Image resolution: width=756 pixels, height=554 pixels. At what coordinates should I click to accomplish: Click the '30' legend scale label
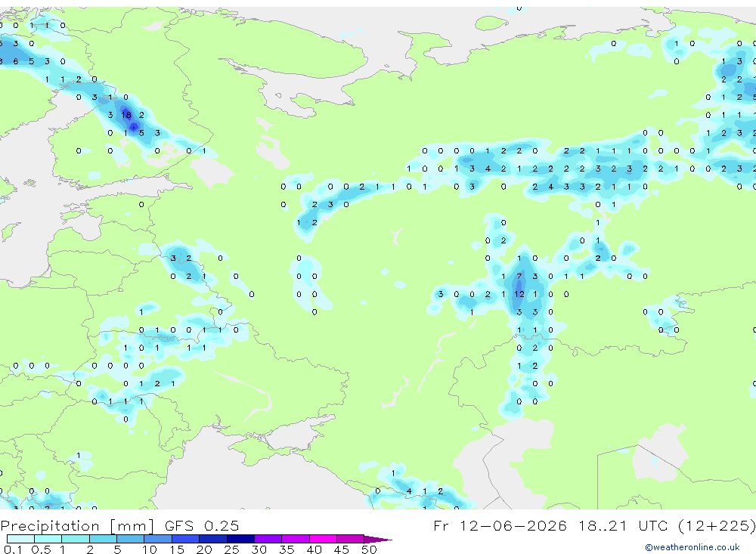(259, 549)
